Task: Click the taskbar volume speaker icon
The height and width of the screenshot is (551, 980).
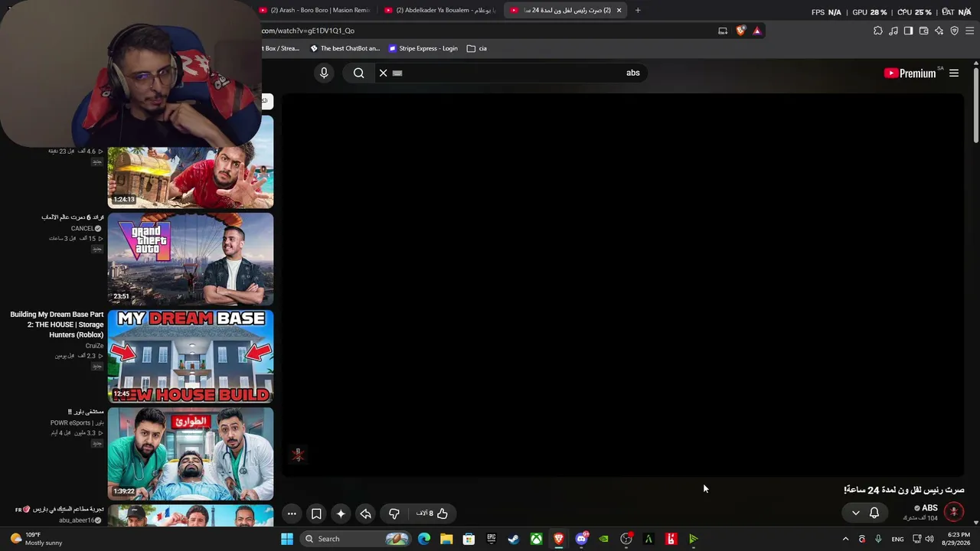Action: point(929,539)
